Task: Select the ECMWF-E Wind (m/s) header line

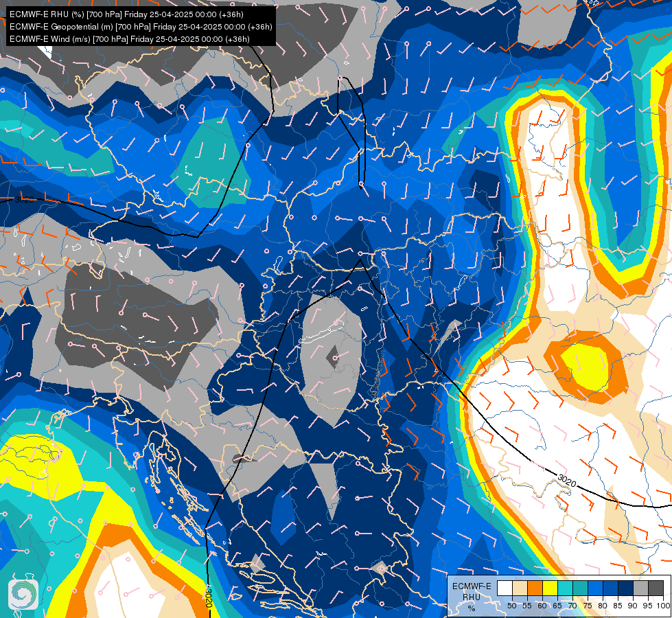Action: [x=130, y=39]
